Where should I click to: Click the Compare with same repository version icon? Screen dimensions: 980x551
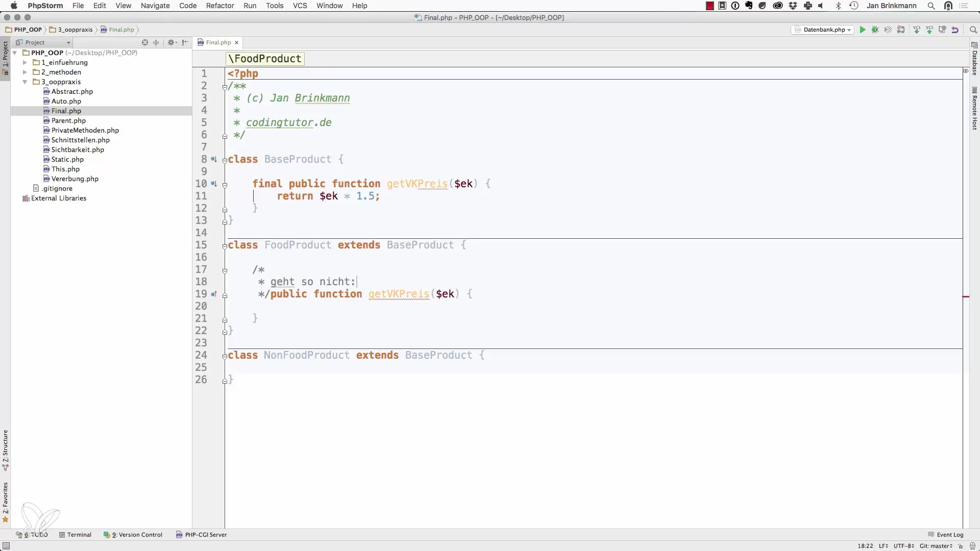(x=942, y=30)
